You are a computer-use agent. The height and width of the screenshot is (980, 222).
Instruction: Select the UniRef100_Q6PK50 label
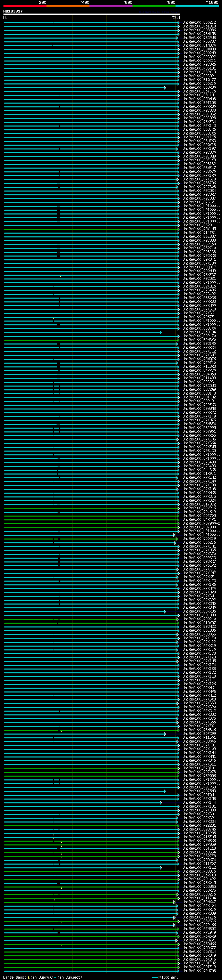pos(199,244)
